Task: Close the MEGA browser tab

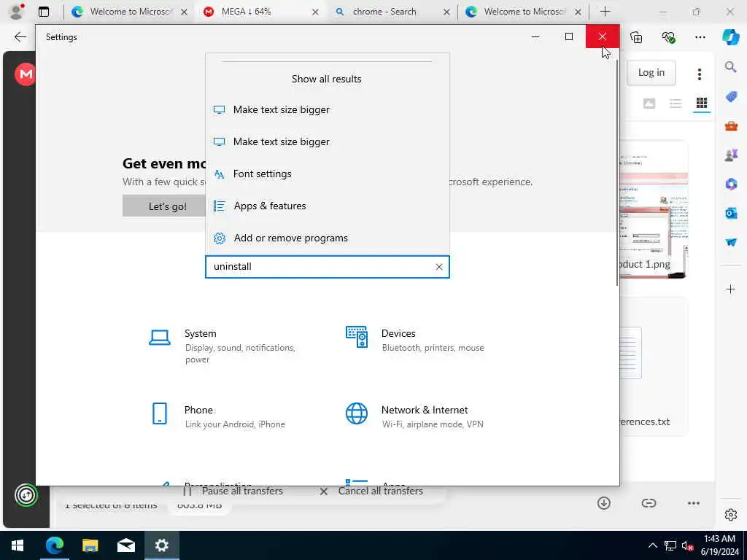Action: [315, 12]
